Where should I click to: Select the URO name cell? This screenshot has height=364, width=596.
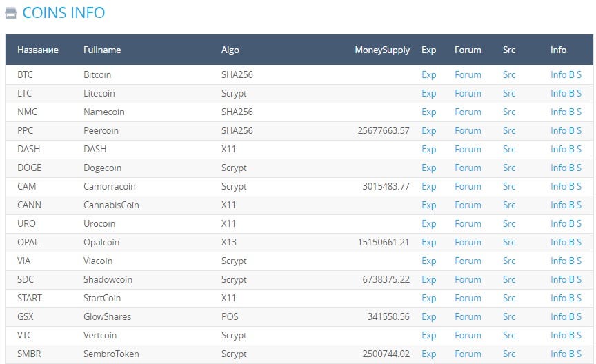pyautogui.click(x=26, y=224)
